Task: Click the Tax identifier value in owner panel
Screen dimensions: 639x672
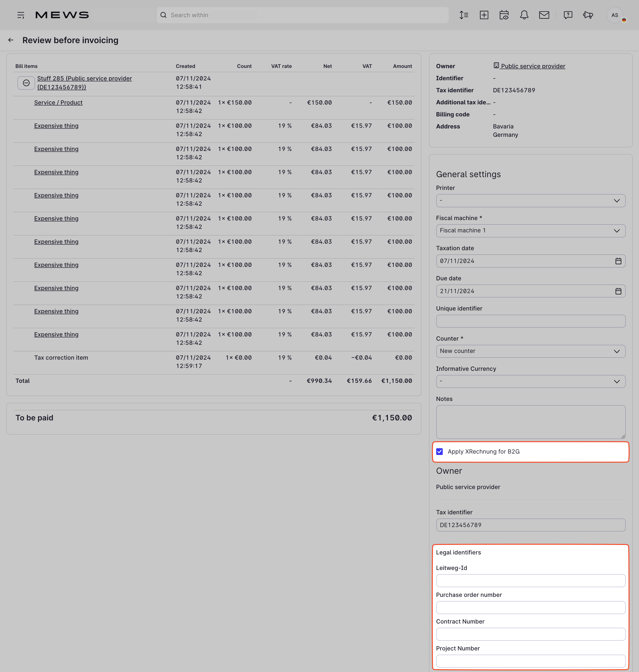Action: pyautogui.click(x=514, y=90)
